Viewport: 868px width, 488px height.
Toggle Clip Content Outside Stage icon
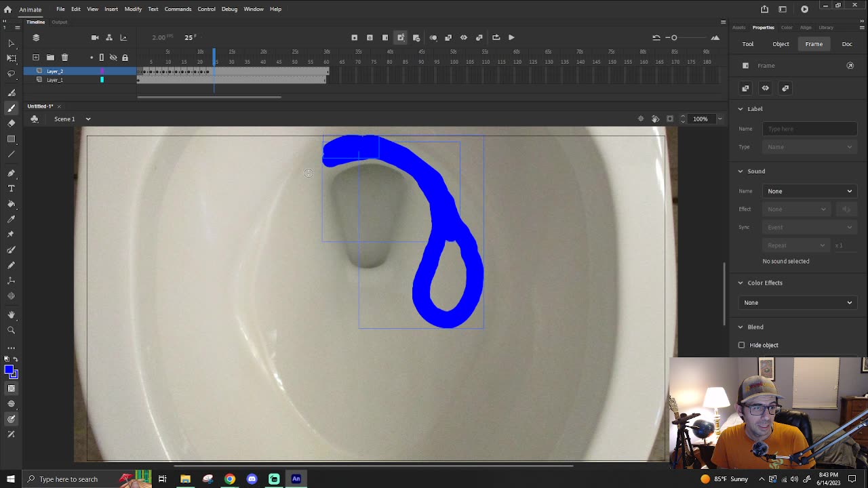(670, 119)
